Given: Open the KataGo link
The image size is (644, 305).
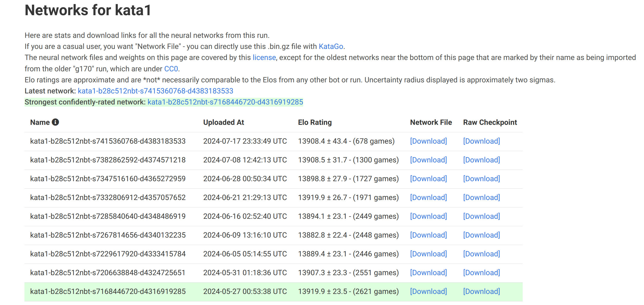Looking at the screenshot, I should coord(331,46).
